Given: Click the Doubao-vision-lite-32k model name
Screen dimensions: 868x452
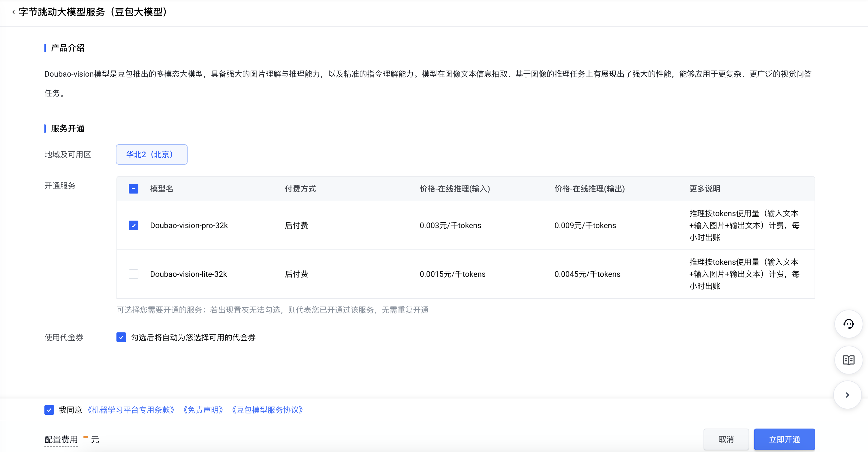Looking at the screenshot, I should [188, 274].
